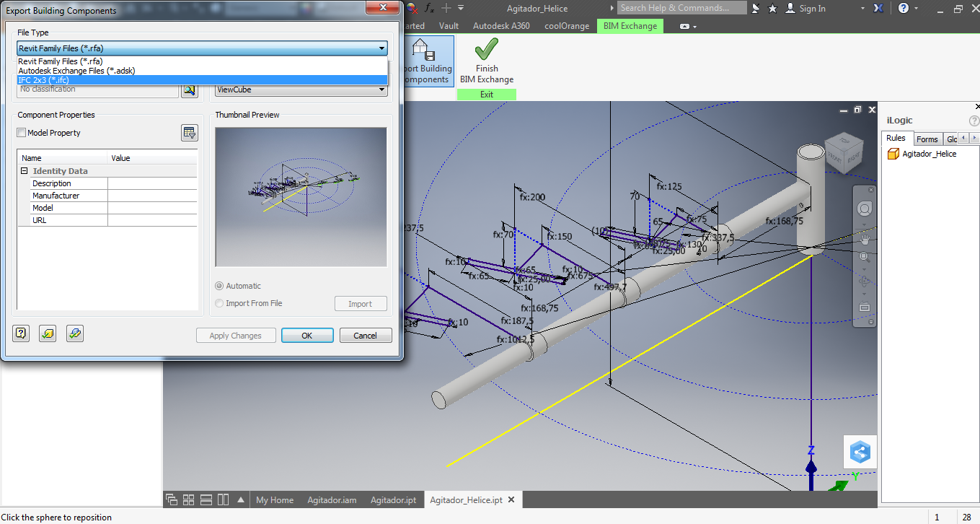Click the Search Help & Commands field
Viewport: 980px width, 524px height.
coord(681,8)
